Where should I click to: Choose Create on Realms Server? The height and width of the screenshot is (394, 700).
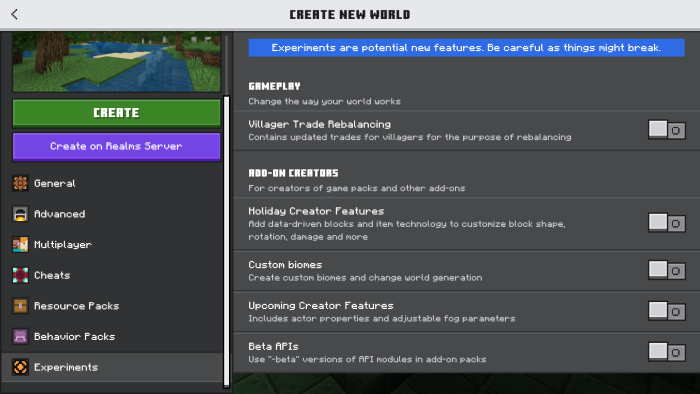(x=117, y=146)
